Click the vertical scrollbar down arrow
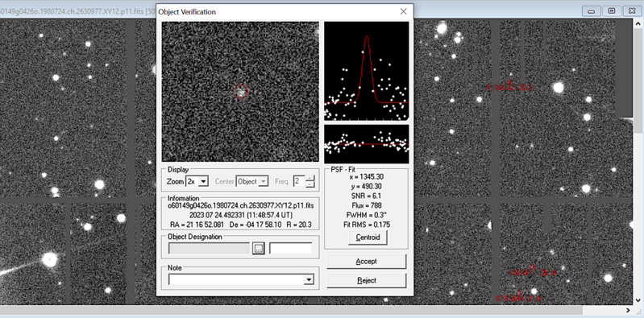 pyautogui.click(x=638, y=300)
